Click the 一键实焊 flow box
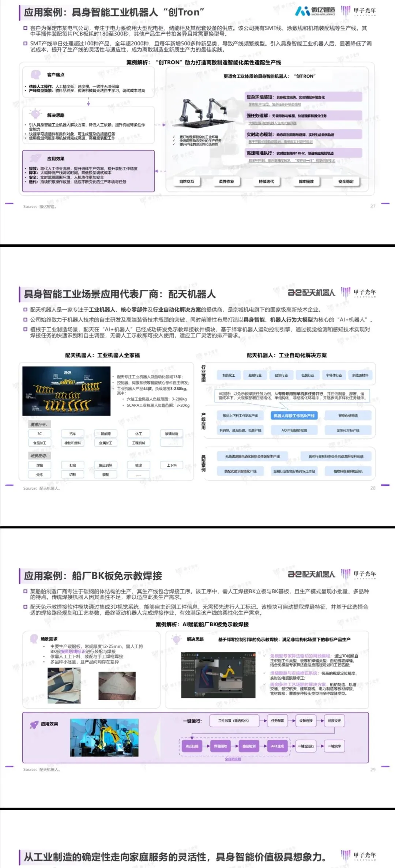The width and height of the screenshot is (395, 868). tap(334, 746)
